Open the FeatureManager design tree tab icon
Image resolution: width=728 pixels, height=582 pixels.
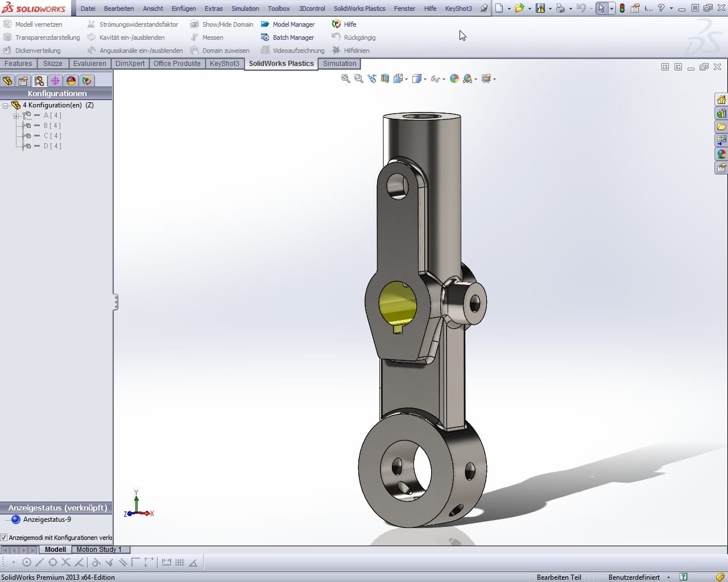coord(7,81)
